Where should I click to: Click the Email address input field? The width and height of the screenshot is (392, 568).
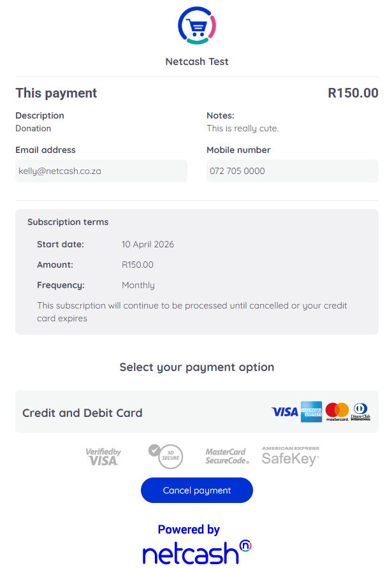click(101, 171)
